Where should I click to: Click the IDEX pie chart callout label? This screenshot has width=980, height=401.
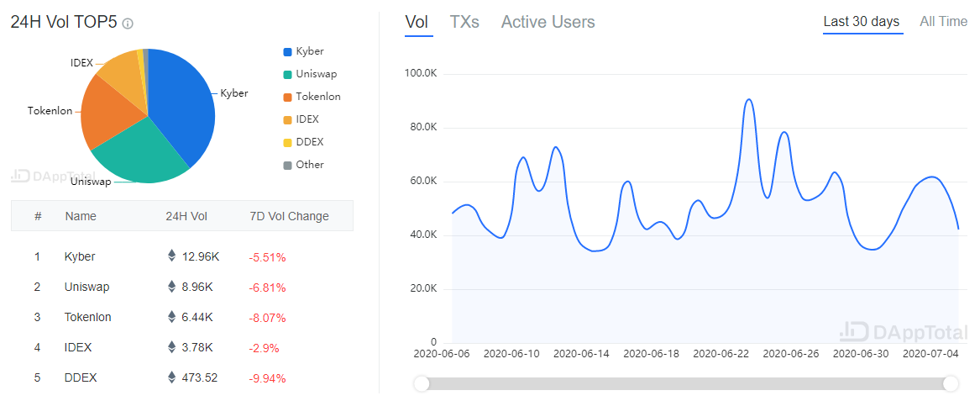coord(81,62)
